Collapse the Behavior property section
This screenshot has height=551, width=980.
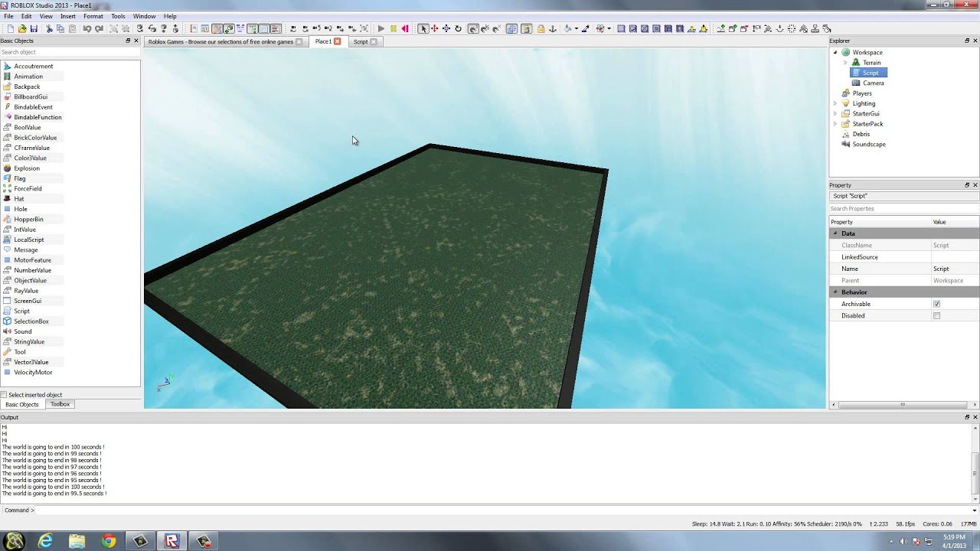click(x=835, y=292)
